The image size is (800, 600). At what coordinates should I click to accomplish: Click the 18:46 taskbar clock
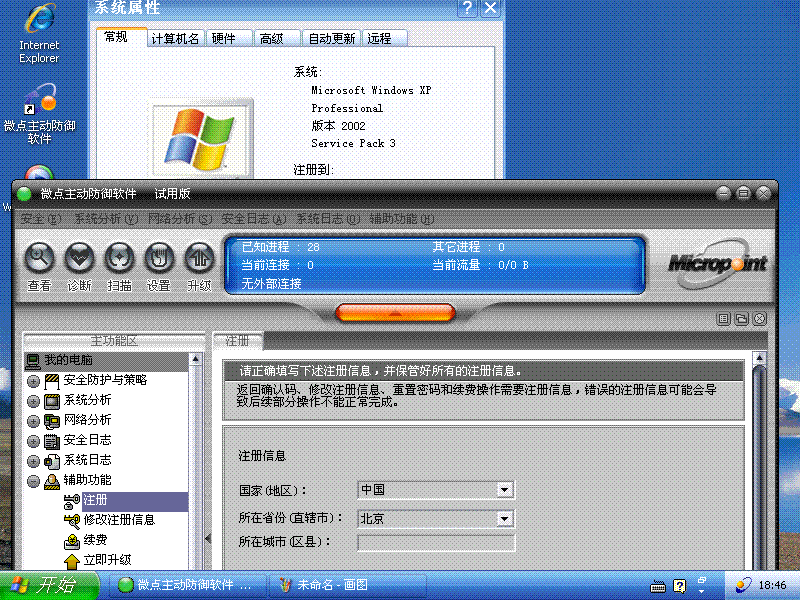pyautogui.click(x=772, y=585)
